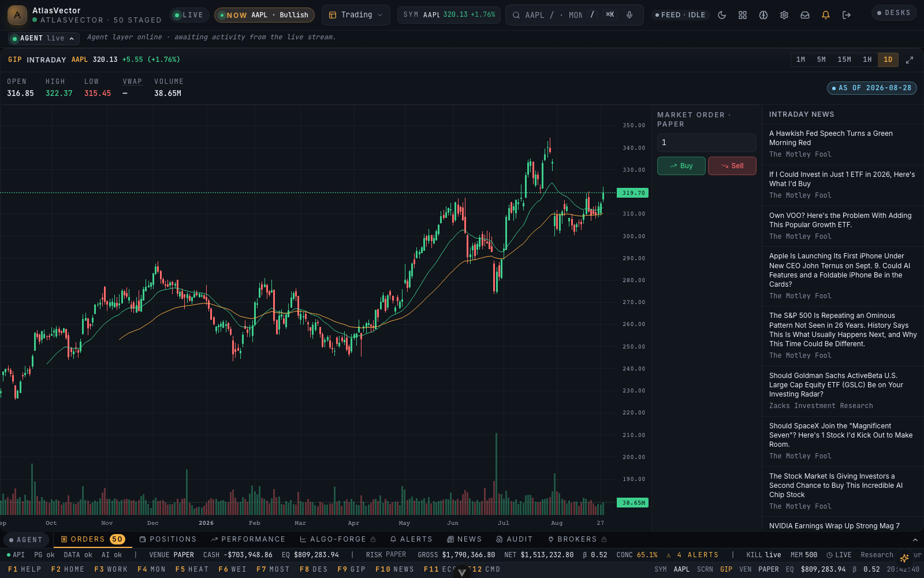Click the Sell button
Viewport: 924px width, 578px height.
point(732,166)
